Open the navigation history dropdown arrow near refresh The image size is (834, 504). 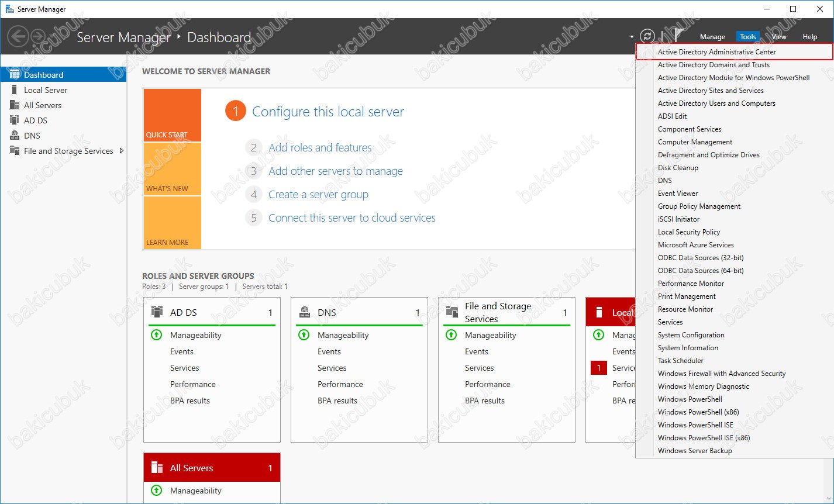tap(632, 37)
